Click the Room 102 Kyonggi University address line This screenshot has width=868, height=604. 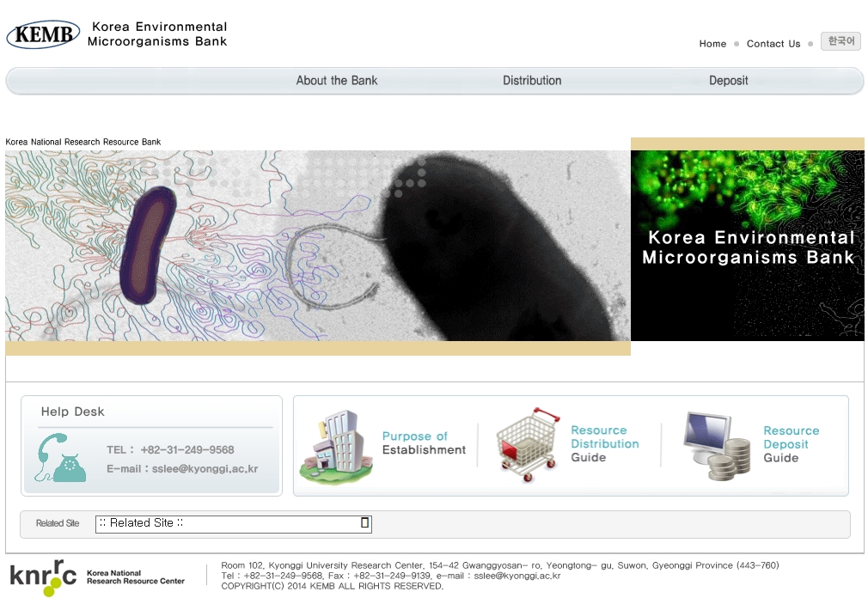500,565
